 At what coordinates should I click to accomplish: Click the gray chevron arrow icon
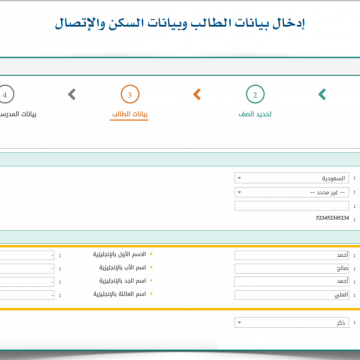[72, 94]
